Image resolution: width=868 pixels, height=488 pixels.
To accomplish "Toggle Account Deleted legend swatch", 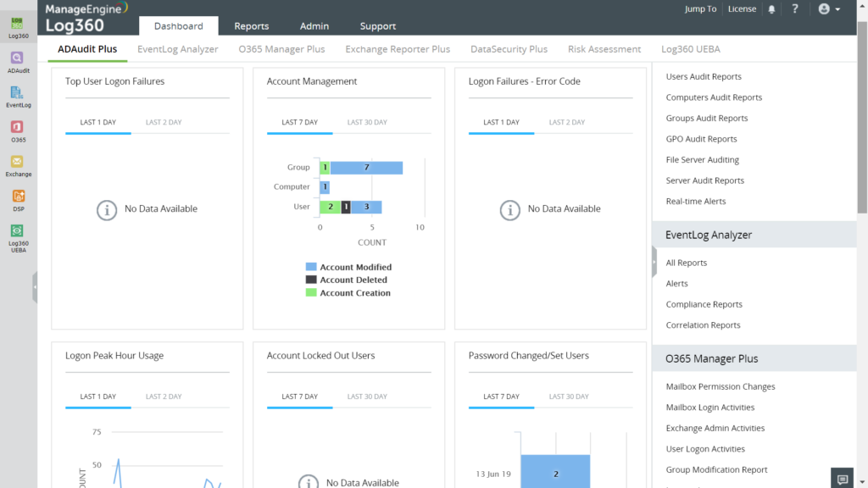I will 311,280.
